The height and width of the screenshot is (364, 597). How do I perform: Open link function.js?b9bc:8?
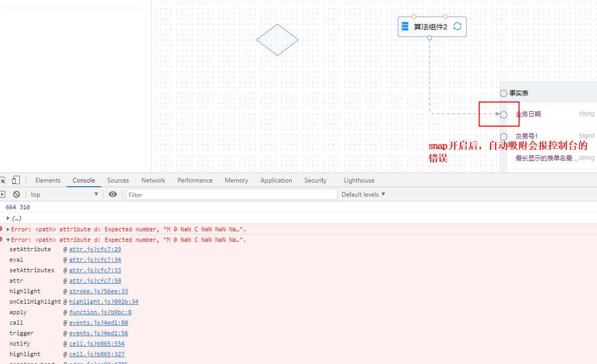pos(101,312)
